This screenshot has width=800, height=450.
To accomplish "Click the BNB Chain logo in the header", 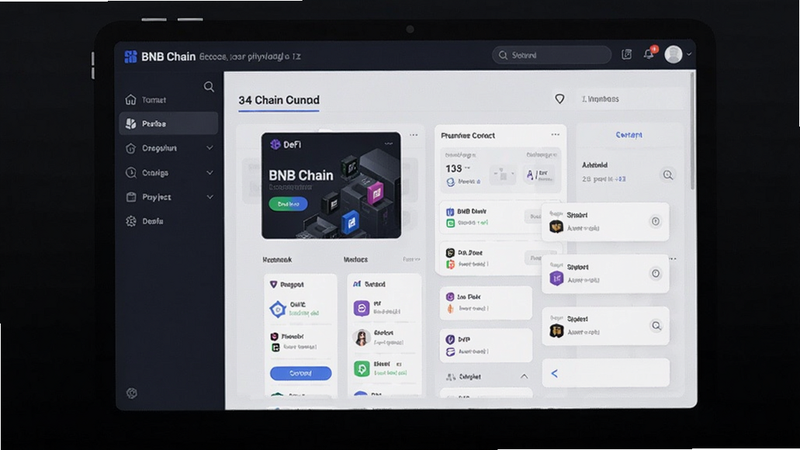I will [x=131, y=57].
